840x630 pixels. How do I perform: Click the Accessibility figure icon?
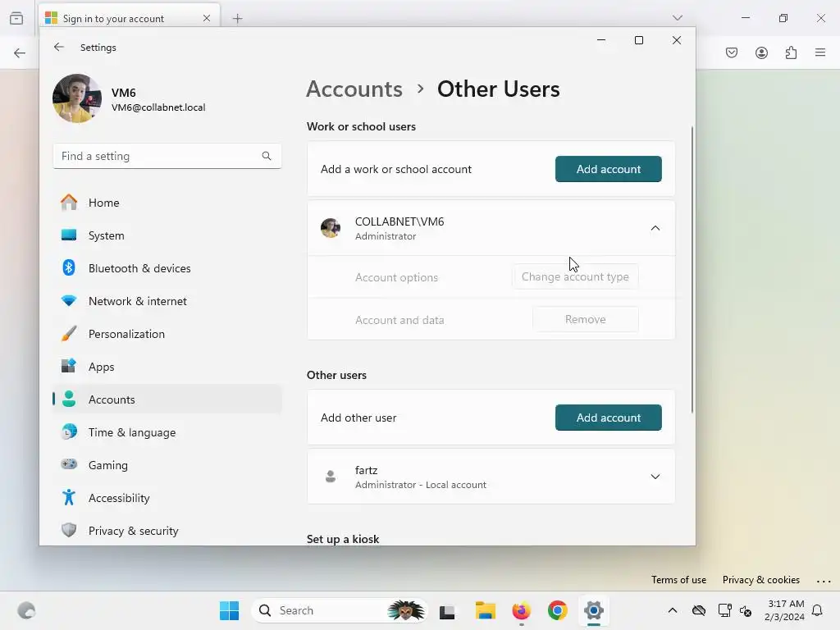[x=69, y=497]
